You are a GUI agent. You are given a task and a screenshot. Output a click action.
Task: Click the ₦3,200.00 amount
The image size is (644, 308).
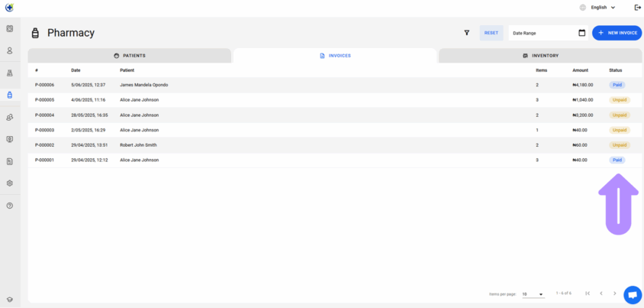(x=583, y=115)
